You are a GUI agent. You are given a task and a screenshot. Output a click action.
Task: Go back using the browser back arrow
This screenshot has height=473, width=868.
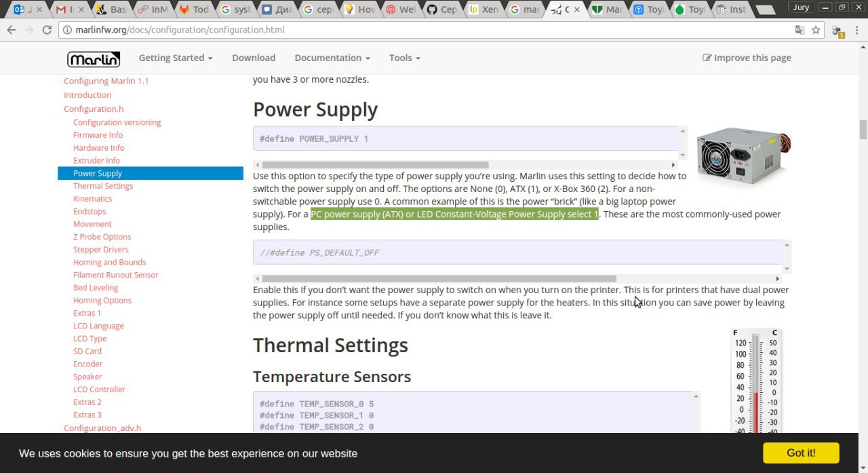point(12,30)
